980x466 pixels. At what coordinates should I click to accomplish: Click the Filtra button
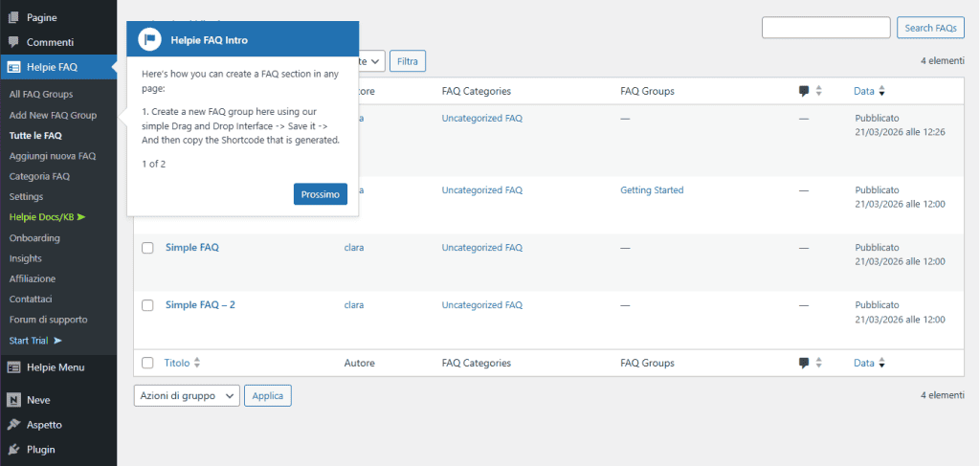[x=408, y=61]
